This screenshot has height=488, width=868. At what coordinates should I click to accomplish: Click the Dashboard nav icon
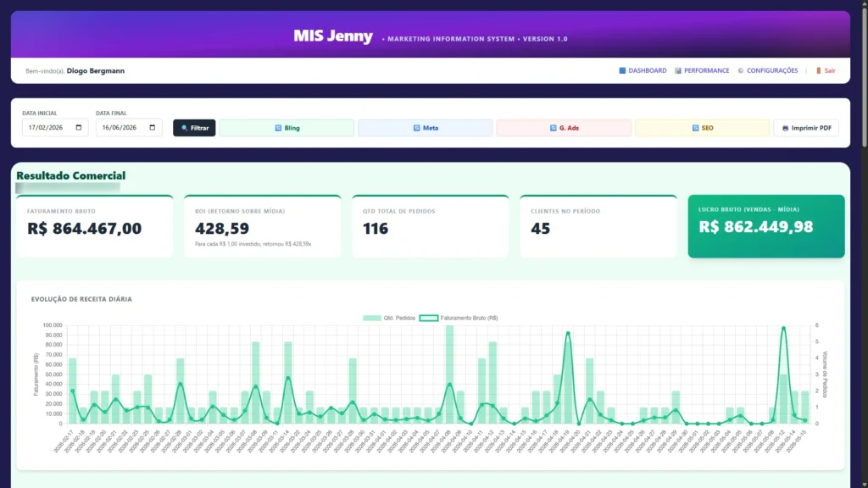tap(622, 71)
